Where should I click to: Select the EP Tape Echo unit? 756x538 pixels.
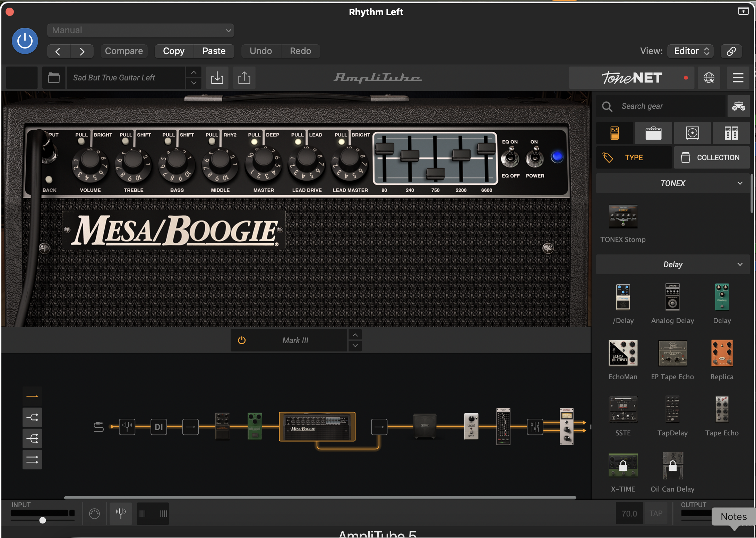(x=672, y=353)
